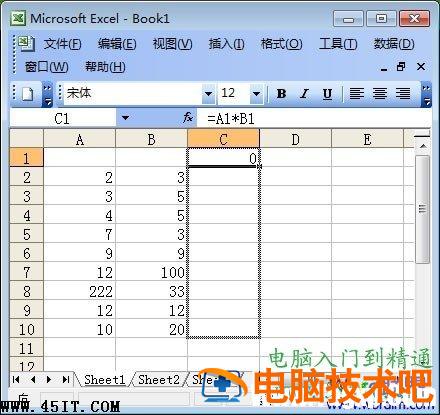This screenshot has height=415, width=440.
Task: Click cell B8 containing 33
Action: tap(152, 291)
